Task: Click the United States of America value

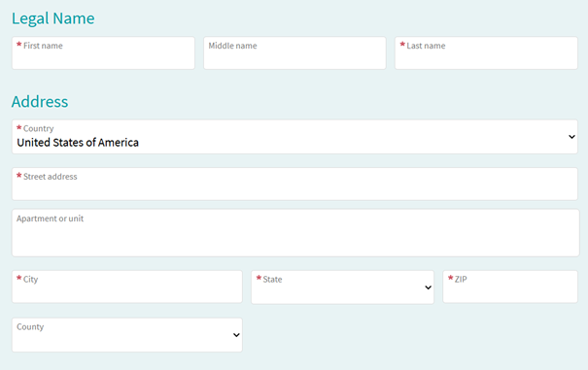Action: point(78,143)
